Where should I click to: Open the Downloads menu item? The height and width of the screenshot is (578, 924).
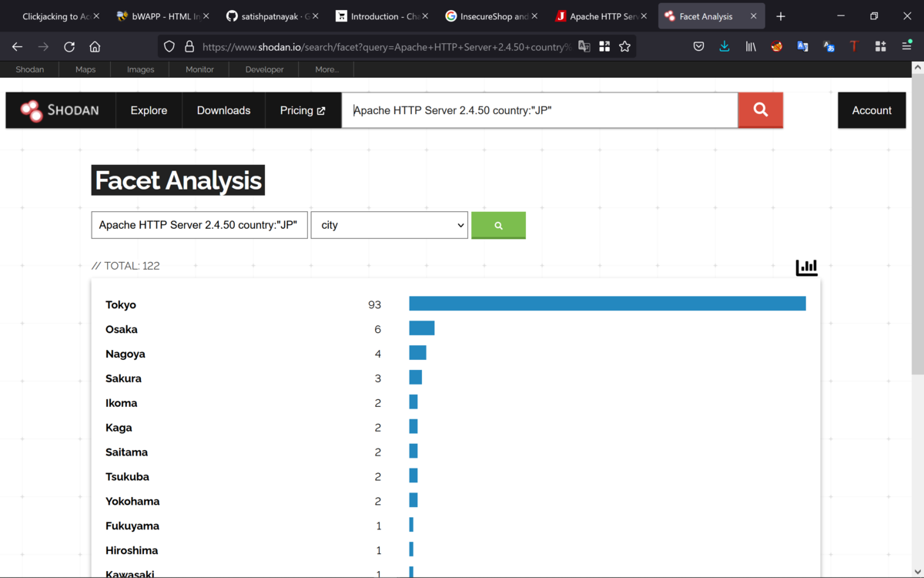point(223,110)
